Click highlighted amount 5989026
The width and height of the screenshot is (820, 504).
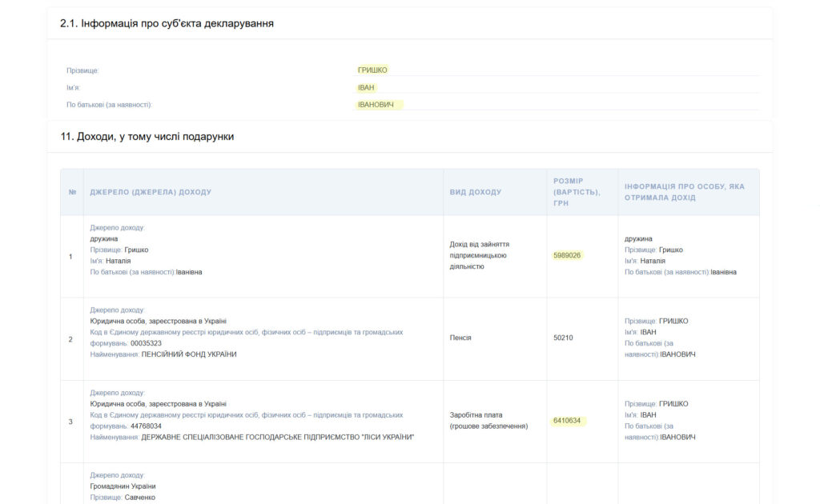(567, 255)
